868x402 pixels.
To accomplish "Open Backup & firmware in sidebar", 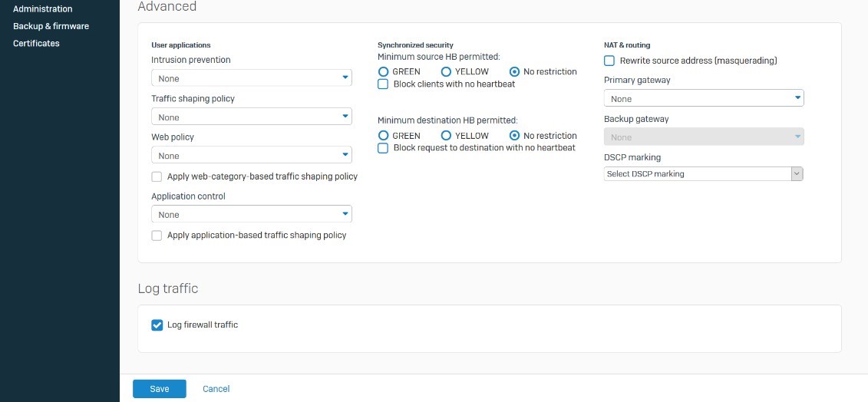I will tap(51, 26).
